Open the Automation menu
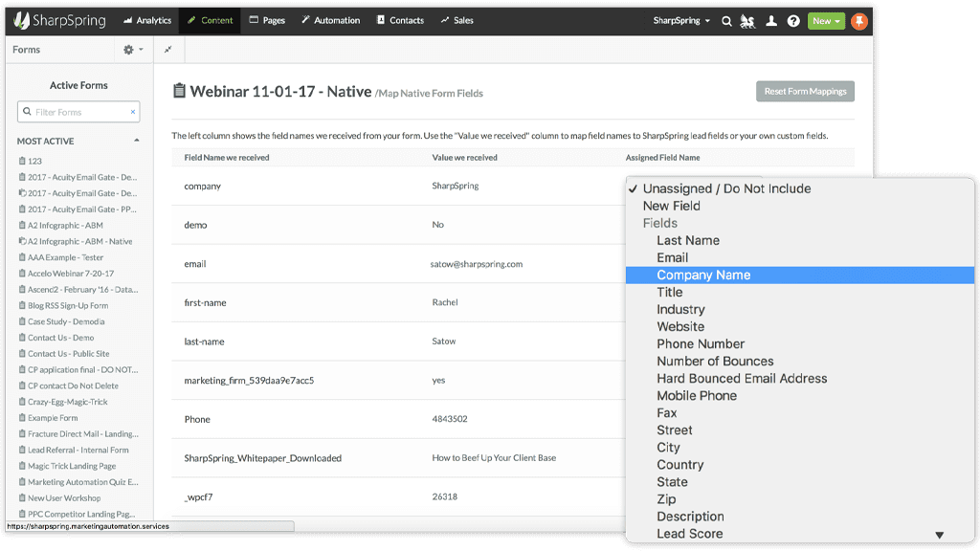The image size is (980, 551). coord(330,21)
